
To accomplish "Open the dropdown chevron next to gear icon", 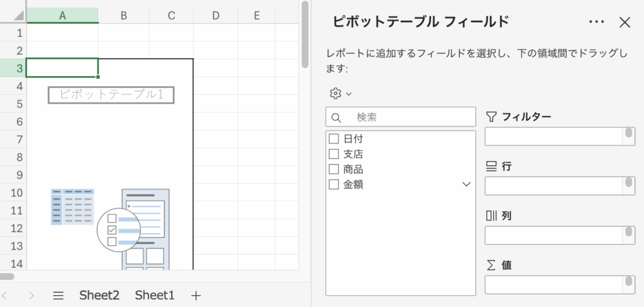I will pyautogui.click(x=349, y=94).
